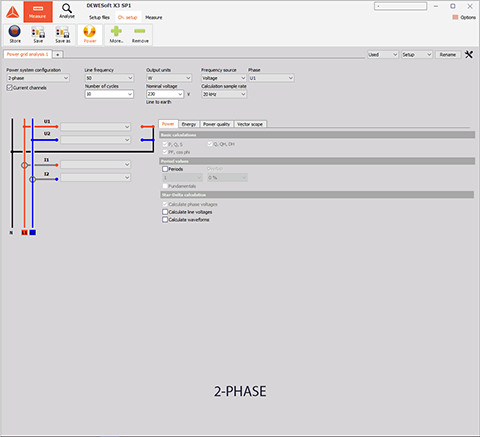The height and width of the screenshot is (437, 480).
Task: Open the Overlap percent dropdown
Action: [227, 178]
